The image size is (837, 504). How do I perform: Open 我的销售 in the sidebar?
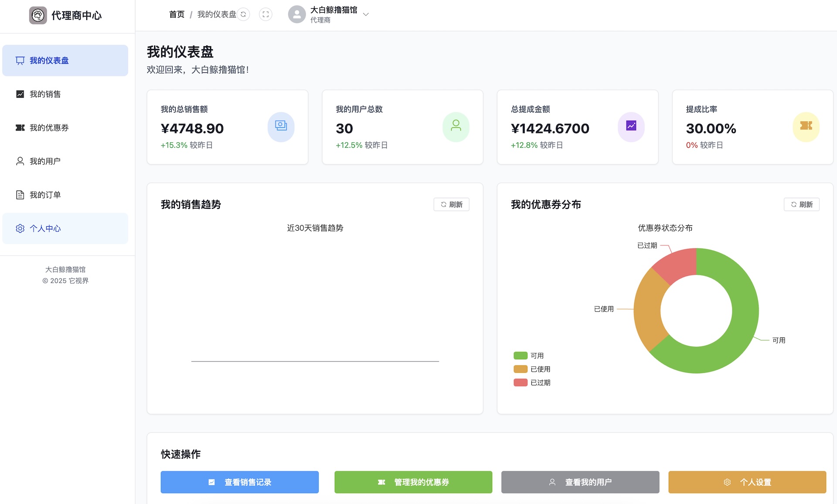click(45, 94)
